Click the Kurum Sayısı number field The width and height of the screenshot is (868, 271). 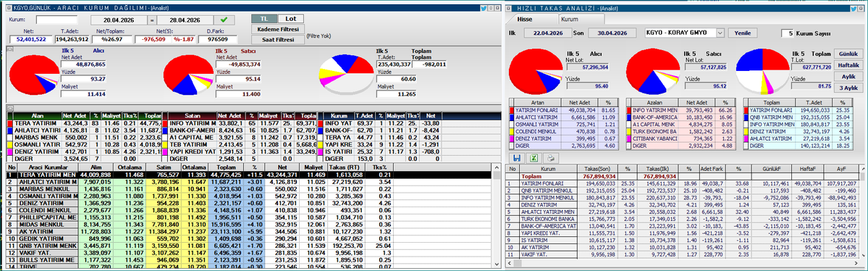pyautogui.click(x=787, y=33)
